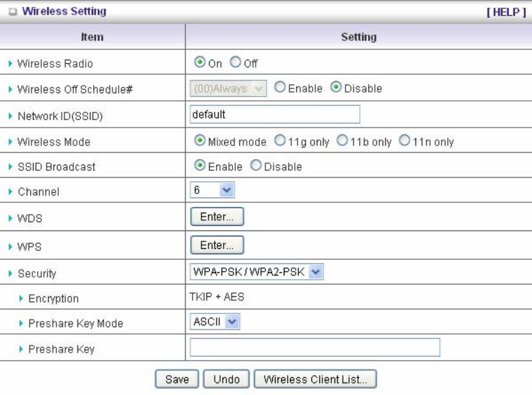Enable the Wireless Off Schedule
This screenshot has height=395, width=532.
(280, 88)
